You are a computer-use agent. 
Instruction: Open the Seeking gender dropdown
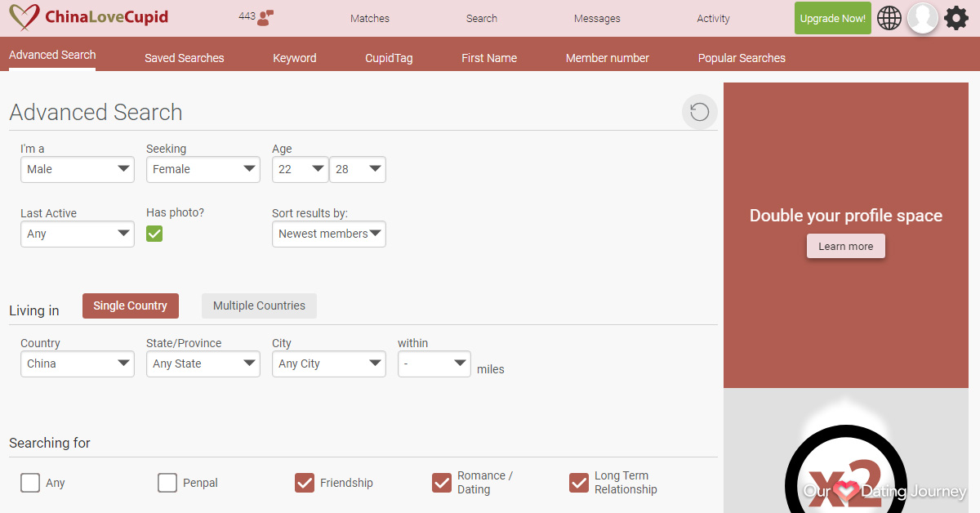coord(203,169)
